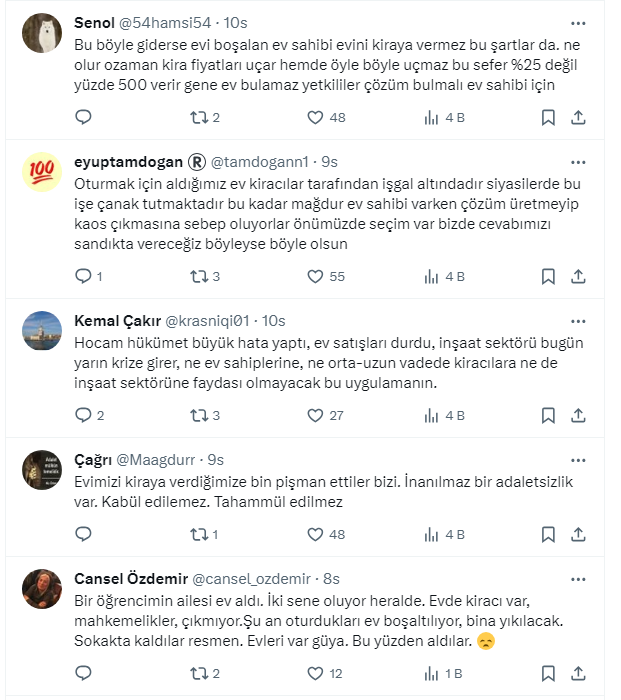The width and height of the screenshot is (621, 700).
Task: Like Senol's tweet with 48 likes
Action: point(315,117)
